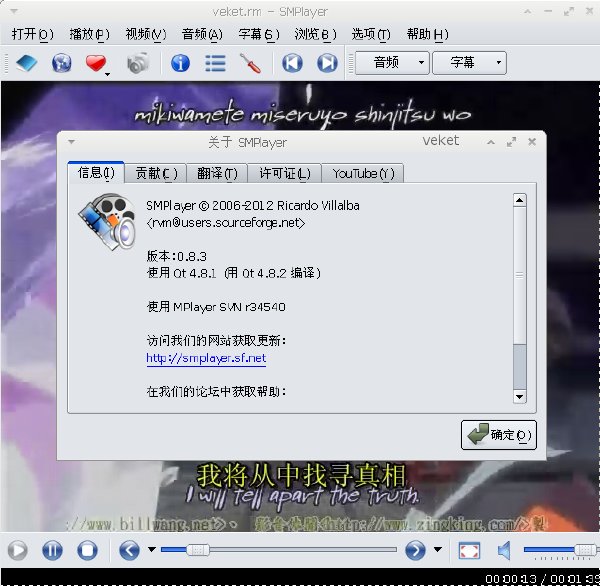The height and width of the screenshot is (586, 600).
Task: Open the 字幕(S) menu
Action: point(259,34)
